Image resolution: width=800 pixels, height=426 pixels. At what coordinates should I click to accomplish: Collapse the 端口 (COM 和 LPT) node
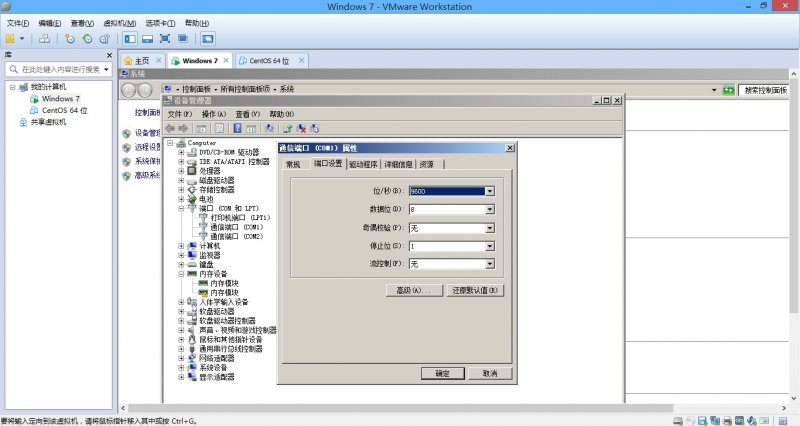(x=181, y=209)
